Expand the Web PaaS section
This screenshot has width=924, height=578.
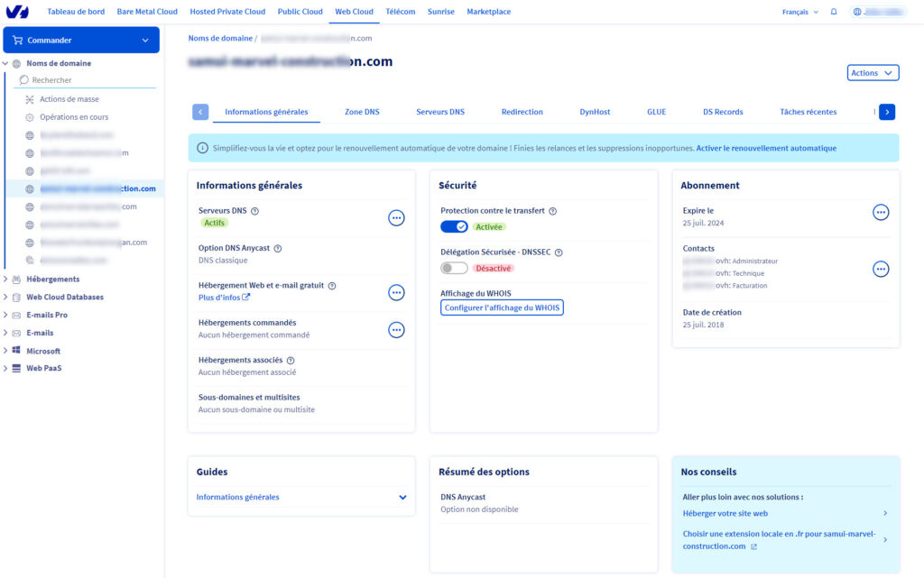coord(5,369)
